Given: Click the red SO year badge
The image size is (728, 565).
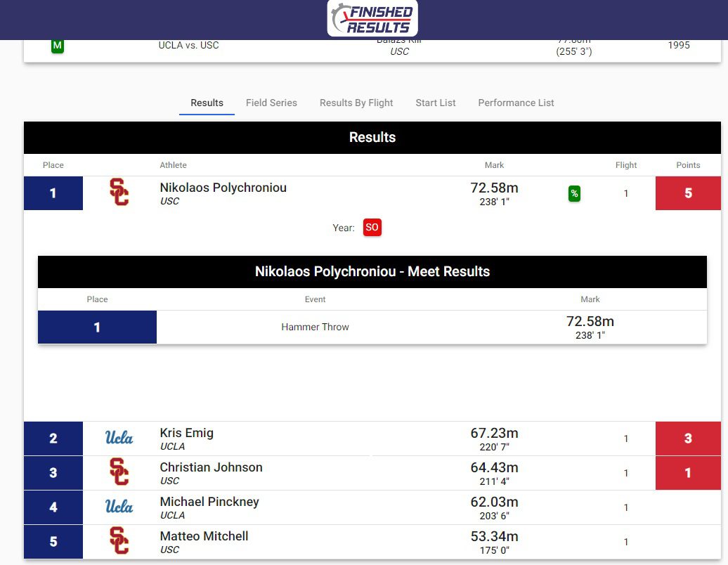Looking at the screenshot, I should (x=372, y=228).
